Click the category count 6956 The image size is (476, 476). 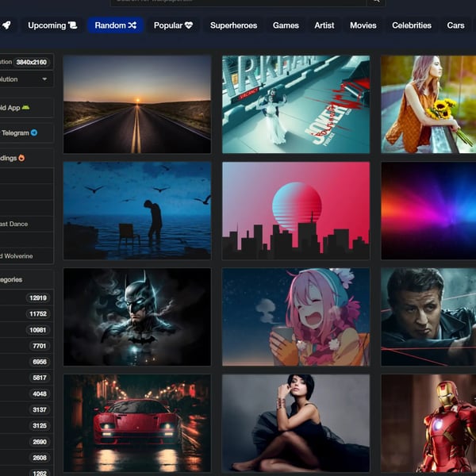(x=39, y=362)
